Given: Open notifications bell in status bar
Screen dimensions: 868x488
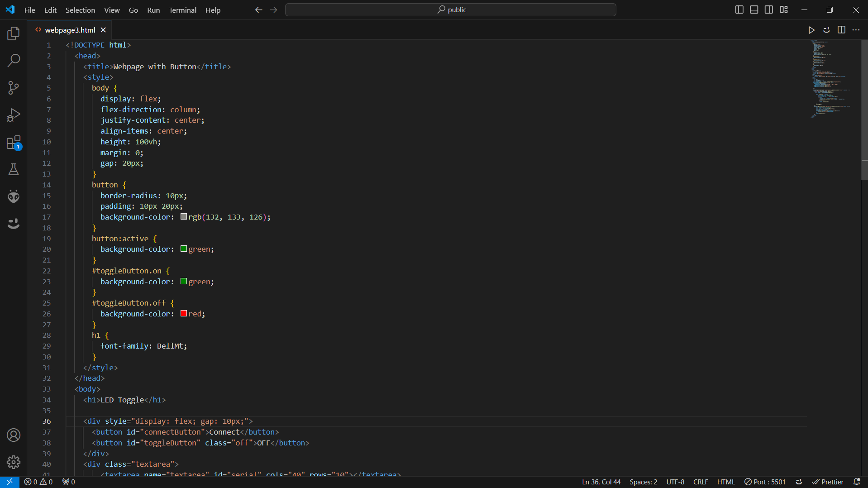Looking at the screenshot, I should pos(857,482).
